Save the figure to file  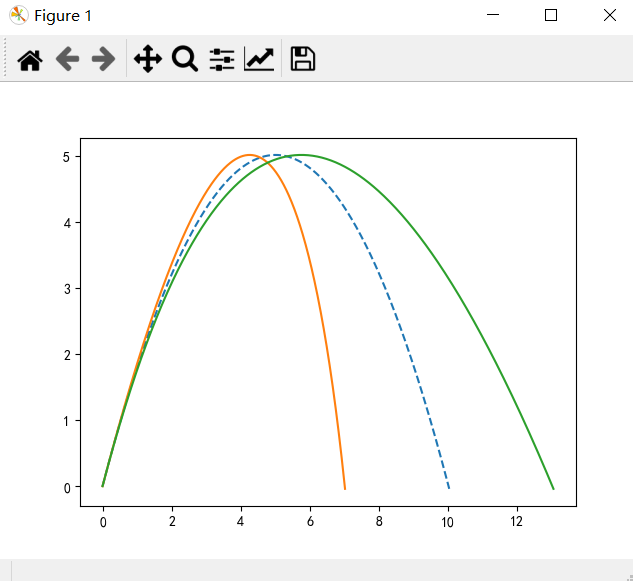[x=303, y=59]
